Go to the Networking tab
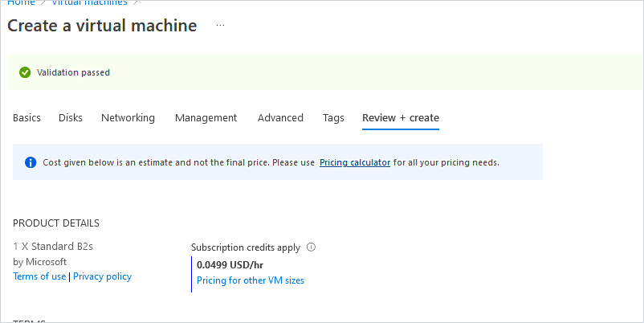 [x=128, y=118]
